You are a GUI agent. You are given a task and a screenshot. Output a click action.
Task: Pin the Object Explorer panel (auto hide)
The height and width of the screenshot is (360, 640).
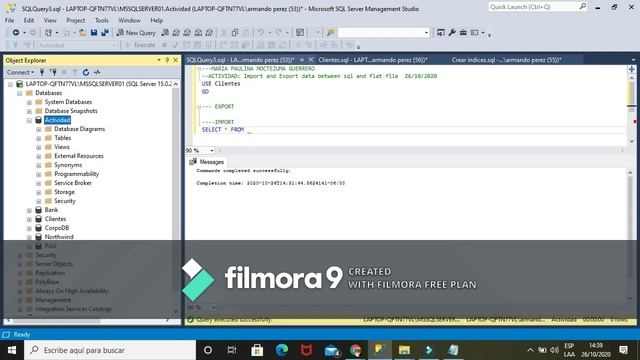(167, 60)
